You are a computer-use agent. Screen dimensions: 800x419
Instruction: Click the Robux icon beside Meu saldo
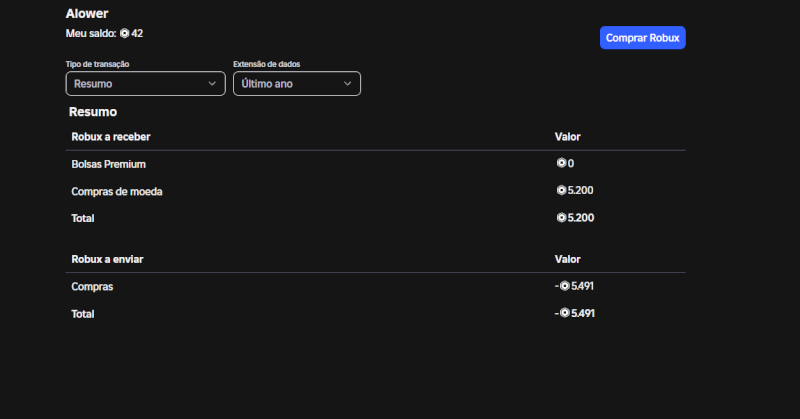[x=125, y=33]
